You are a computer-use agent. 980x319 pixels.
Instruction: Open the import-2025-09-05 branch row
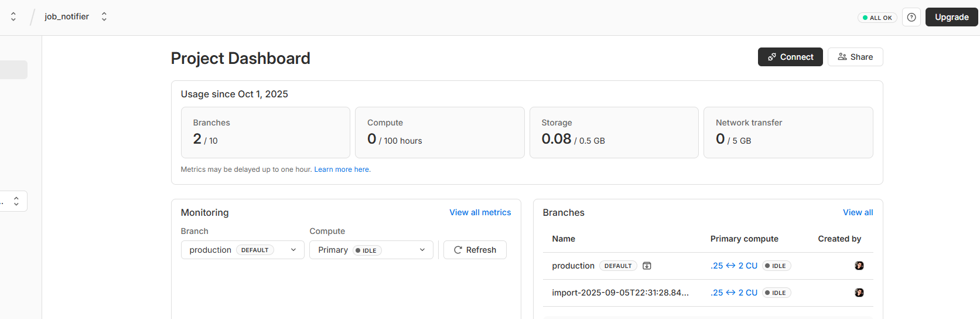(620, 293)
